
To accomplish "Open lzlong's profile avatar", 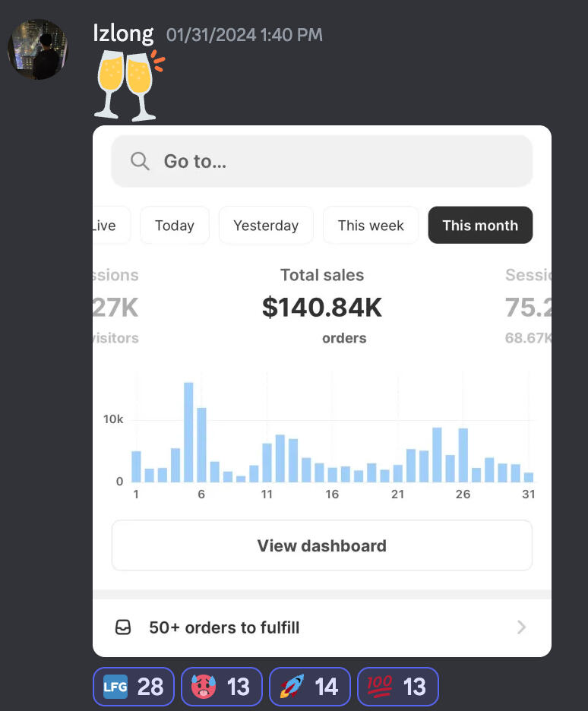I will click(x=37, y=49).
